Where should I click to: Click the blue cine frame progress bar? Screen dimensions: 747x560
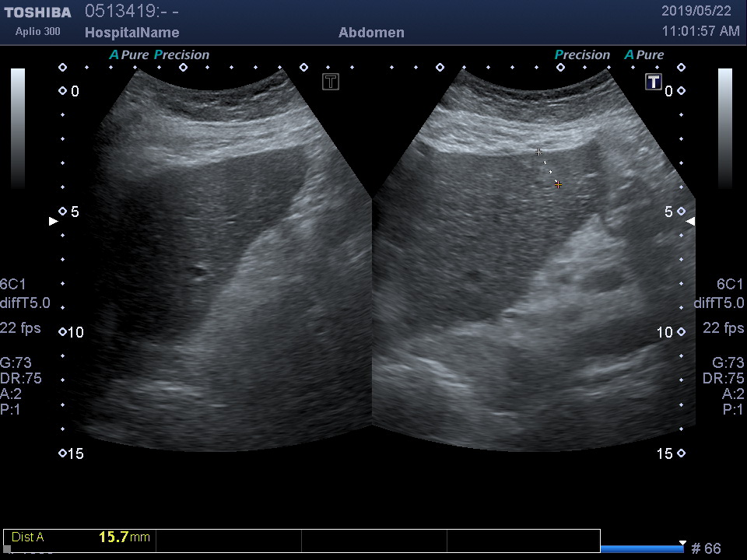coord(641,549)
